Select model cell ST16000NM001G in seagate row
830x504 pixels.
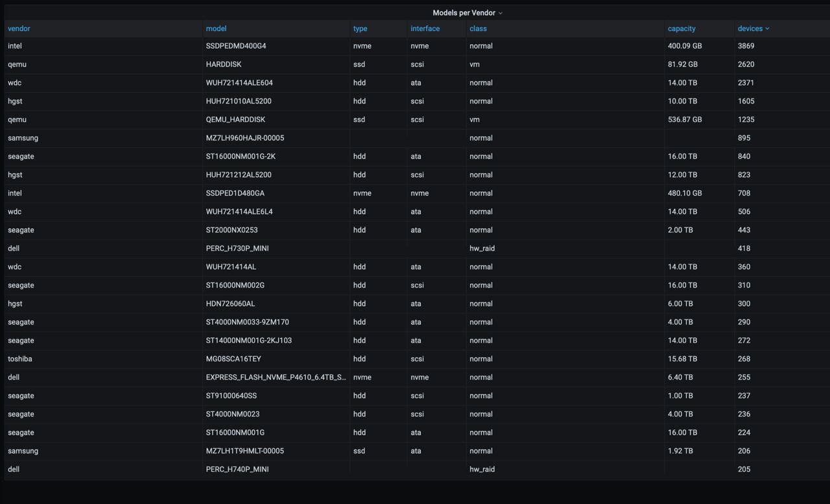tap(235, 433)
